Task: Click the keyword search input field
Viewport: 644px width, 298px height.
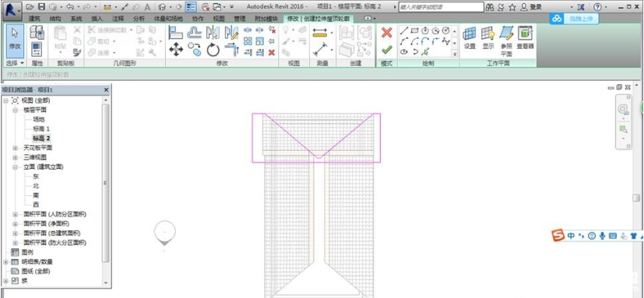Action: pos(441,7)
